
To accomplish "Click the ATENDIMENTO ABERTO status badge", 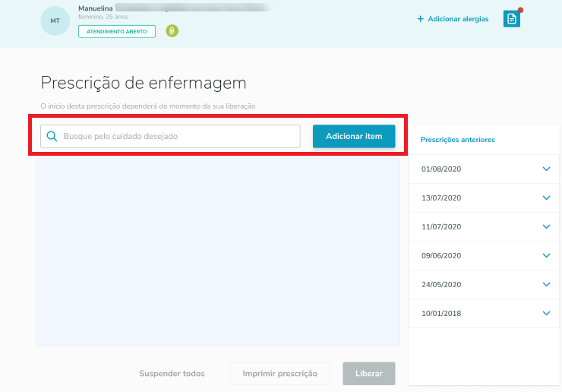I will tap(117, 32).
